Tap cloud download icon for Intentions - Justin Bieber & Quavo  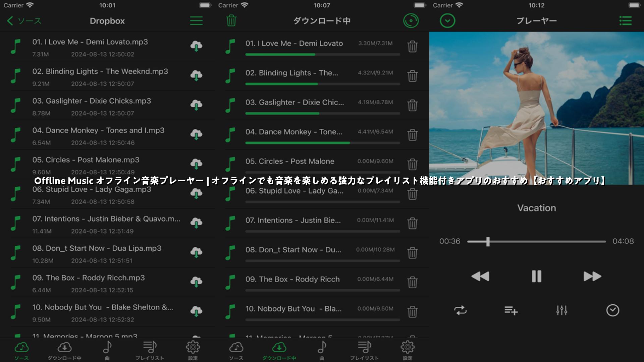point(196,223)
